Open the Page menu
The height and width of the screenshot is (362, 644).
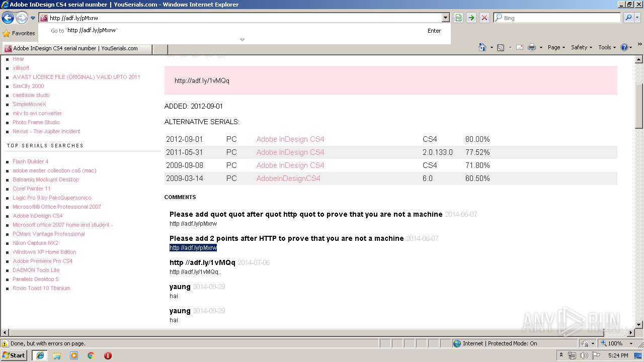[556, 47]
